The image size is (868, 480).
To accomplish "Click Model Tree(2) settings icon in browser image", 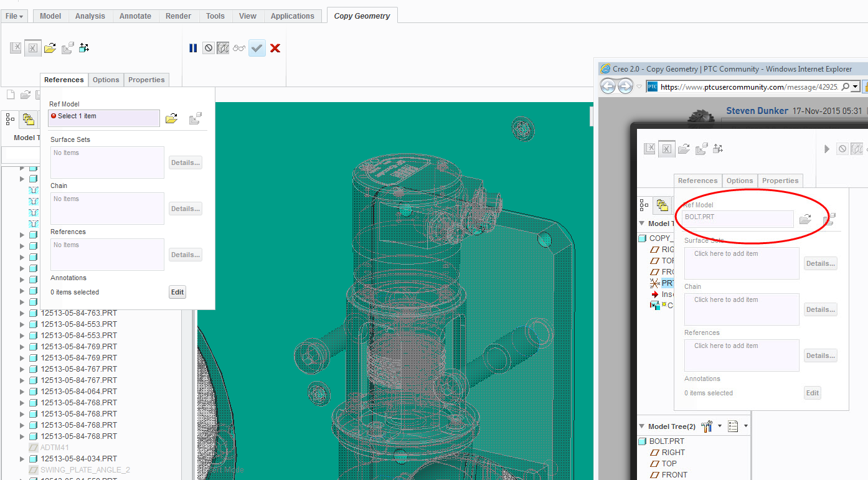I will (x=707, y=426).
